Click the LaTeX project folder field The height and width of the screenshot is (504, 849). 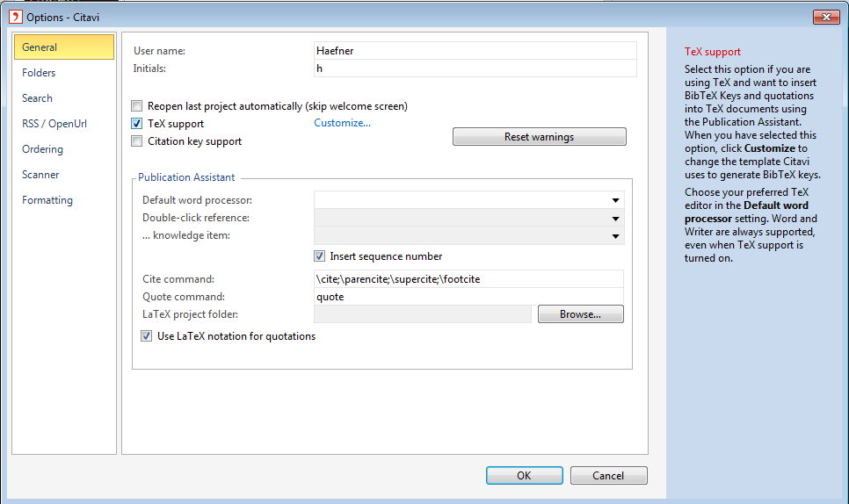pyautogui.click(x=423, y=314)
